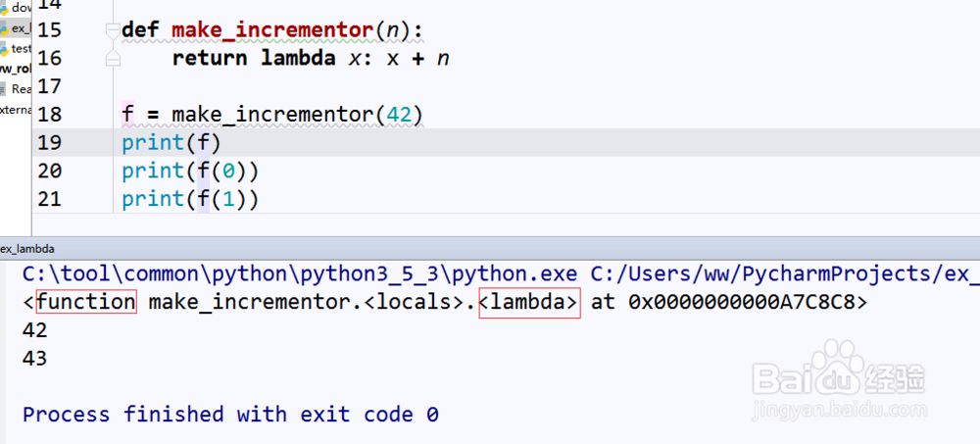Click the fold end marker on line 16
Image resolution: width=980 pixels, height=444 pixels.
coord(113,59)
